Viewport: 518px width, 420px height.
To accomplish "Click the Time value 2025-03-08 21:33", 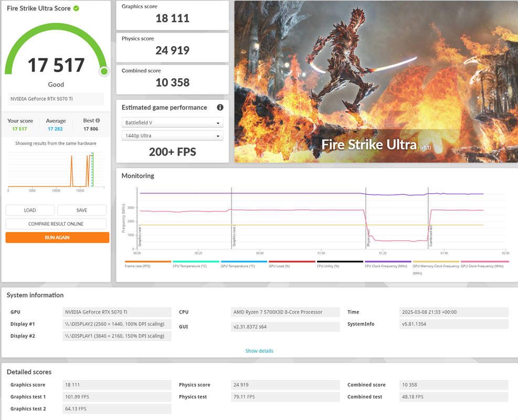I will pyautogui.click(x=454, y=312).
